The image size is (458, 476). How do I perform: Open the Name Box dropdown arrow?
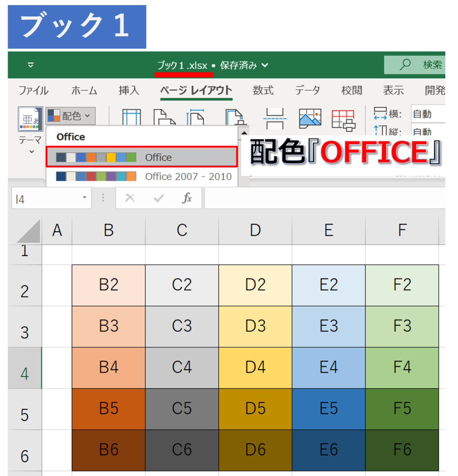[84, 198]
